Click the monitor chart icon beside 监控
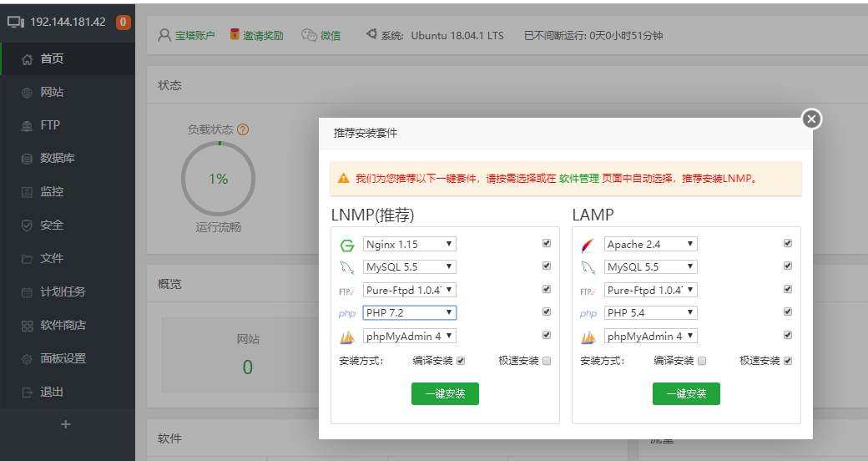868x461 pixels. point(27,192)
